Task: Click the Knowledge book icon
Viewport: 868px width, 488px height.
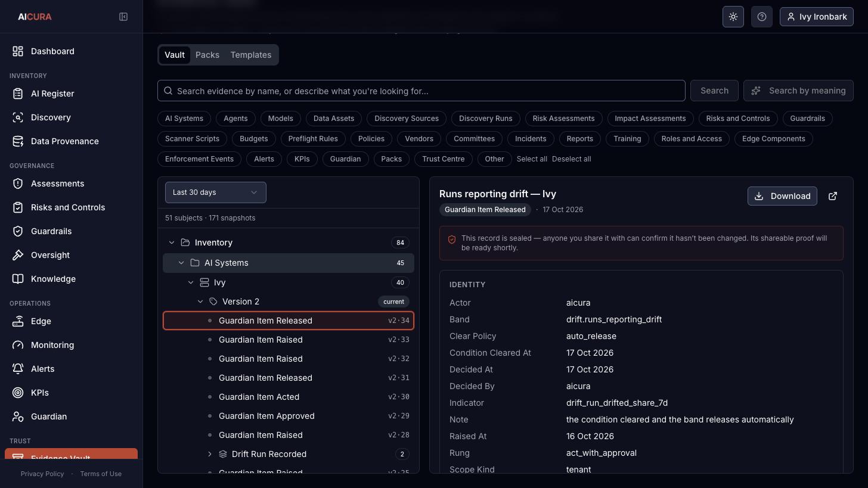Action: 18,279
